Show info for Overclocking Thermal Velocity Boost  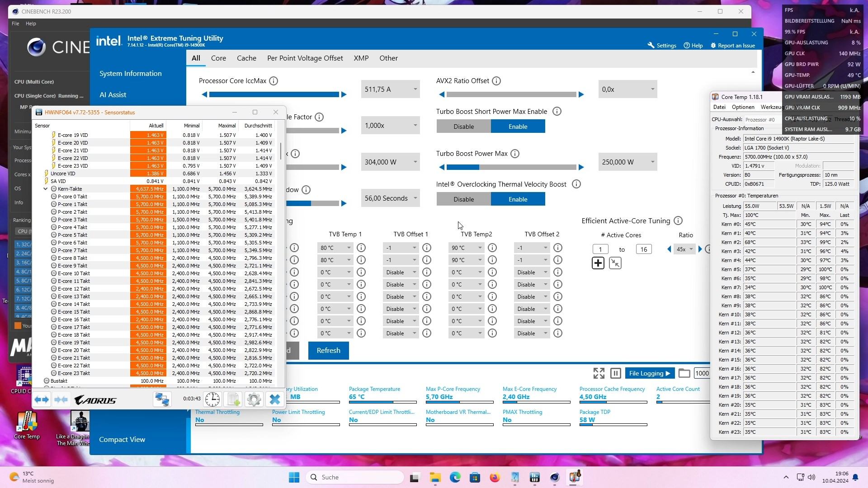pyautogui.click(x=576, y=184)
